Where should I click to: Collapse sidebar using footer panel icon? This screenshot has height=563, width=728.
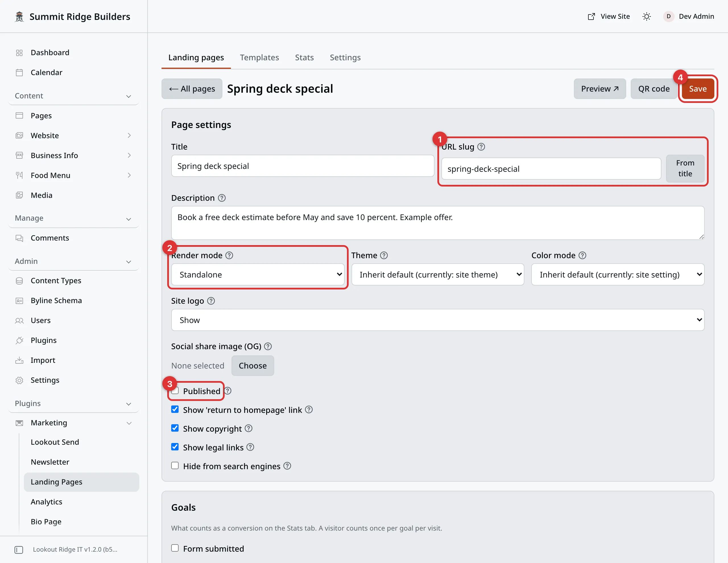coord(19,550)
